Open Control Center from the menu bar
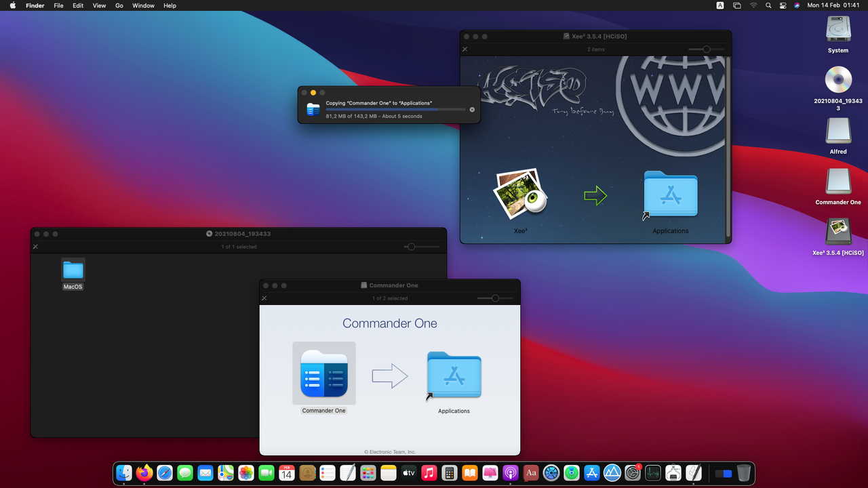The image size is (868, 488). point(783,5)
